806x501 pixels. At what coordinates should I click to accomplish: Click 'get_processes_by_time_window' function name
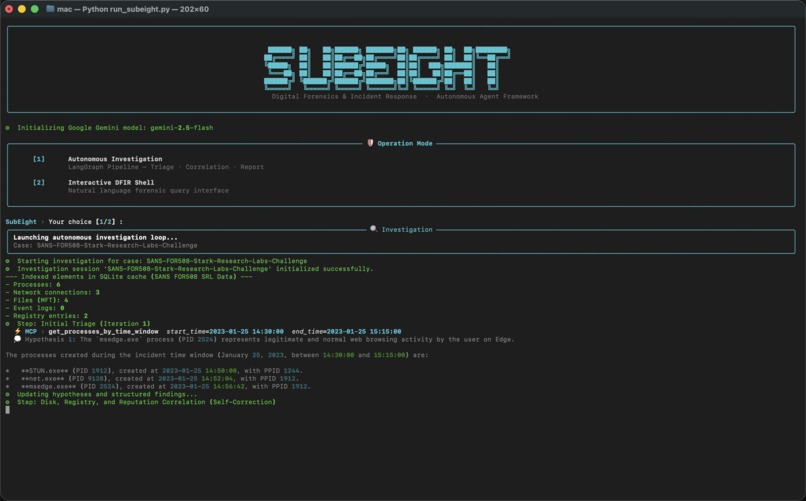coord(103,331)
